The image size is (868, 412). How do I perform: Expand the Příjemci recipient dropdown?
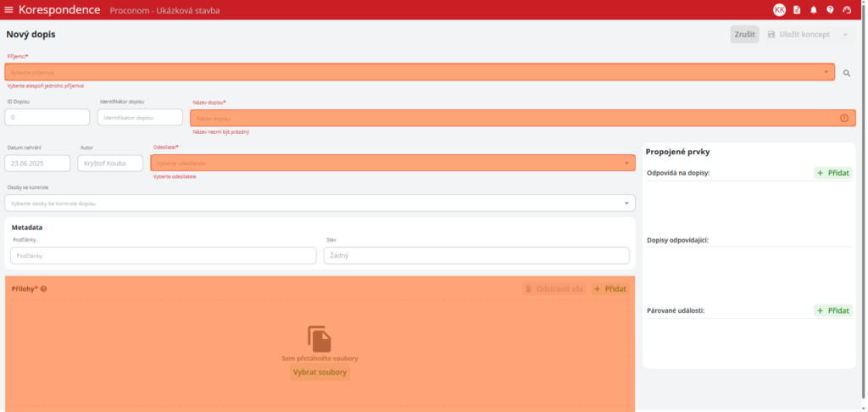pyautogui.click(x=826, y=72)
